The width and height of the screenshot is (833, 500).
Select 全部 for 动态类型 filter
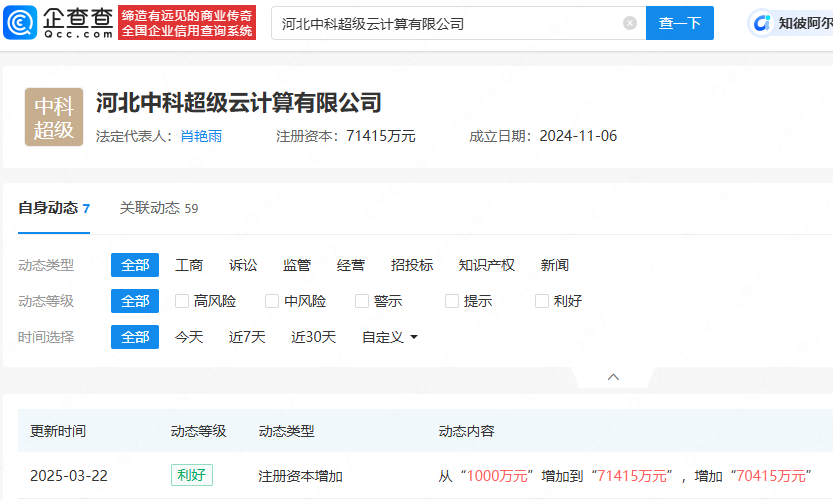tap(135, 265)
